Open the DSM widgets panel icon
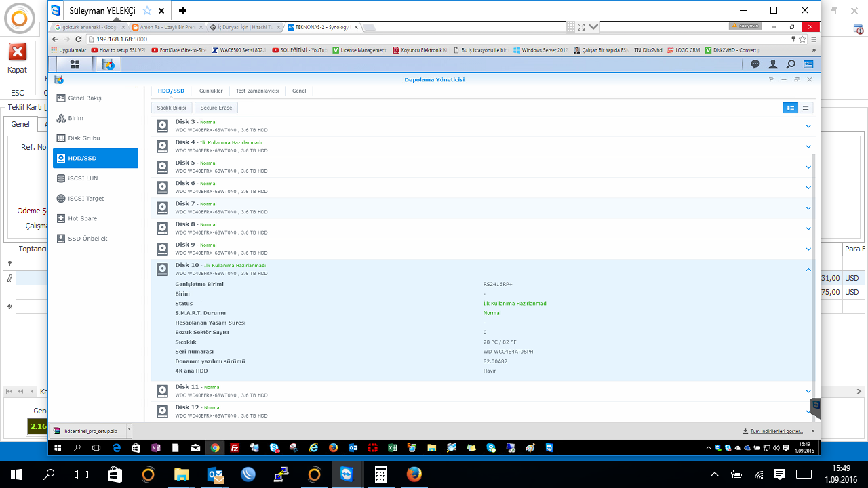868x488 pixels. 808,64
